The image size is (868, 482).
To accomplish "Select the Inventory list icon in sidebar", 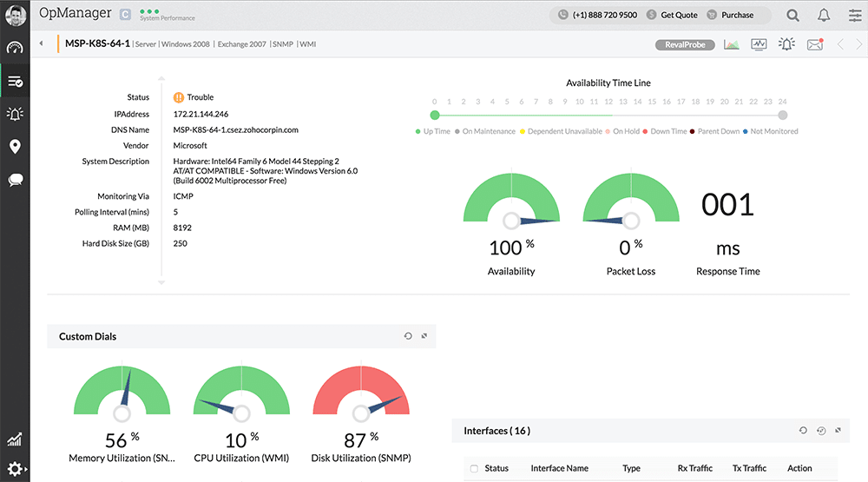I will point(15,82).
